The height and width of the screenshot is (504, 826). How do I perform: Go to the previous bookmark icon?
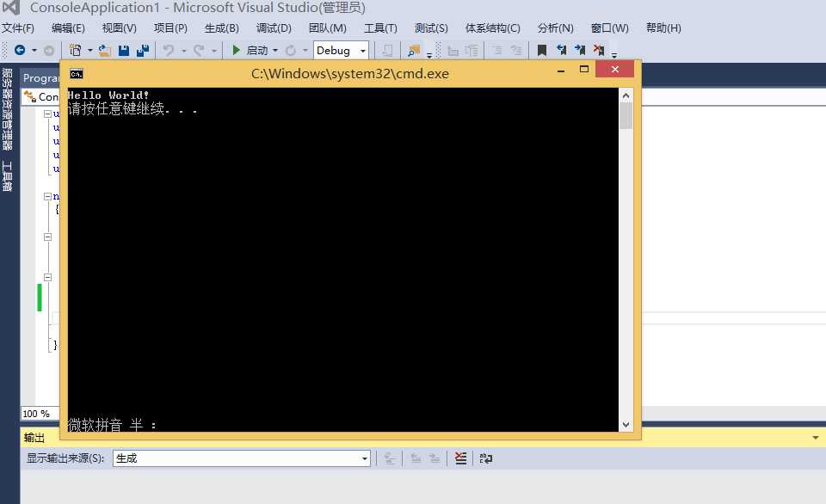(561, 50)
